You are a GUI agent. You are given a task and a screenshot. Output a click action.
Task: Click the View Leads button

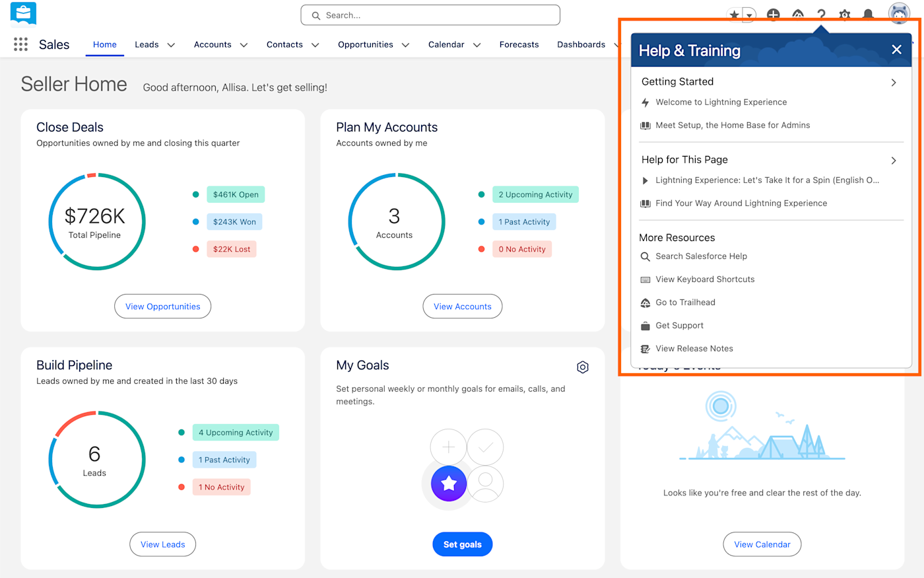pyautogui.click(x=163, y=544)
